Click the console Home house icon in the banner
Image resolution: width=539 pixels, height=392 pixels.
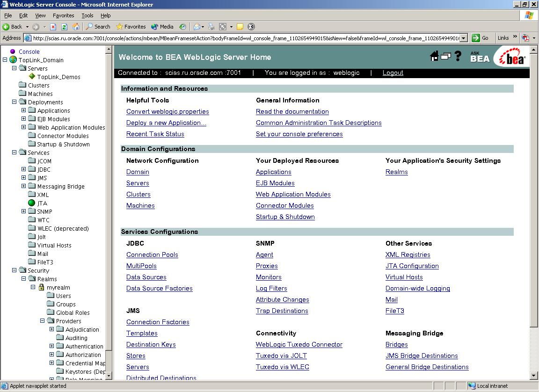coord(434,56)
